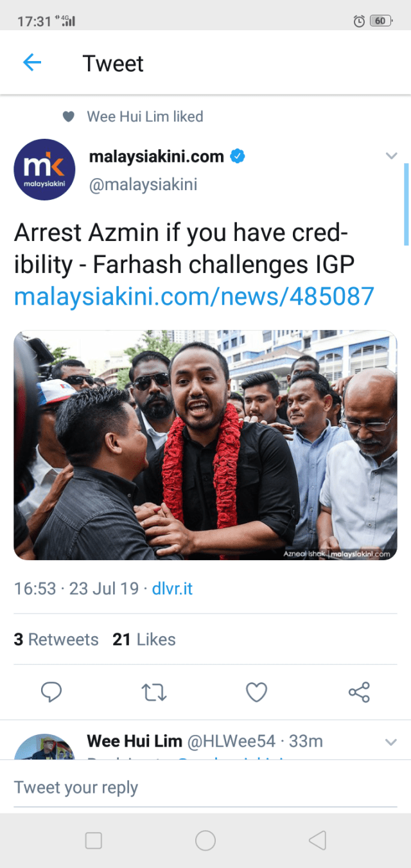Open the reply speech bubble icon
The width and height of the screenshot is (411, 868).
(51, 692)
